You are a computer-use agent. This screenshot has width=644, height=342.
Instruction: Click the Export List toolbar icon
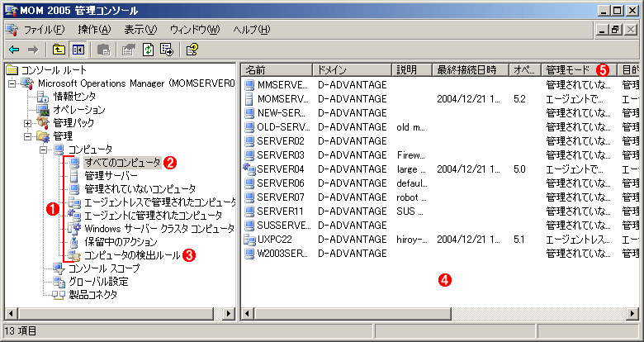point(167,50)
